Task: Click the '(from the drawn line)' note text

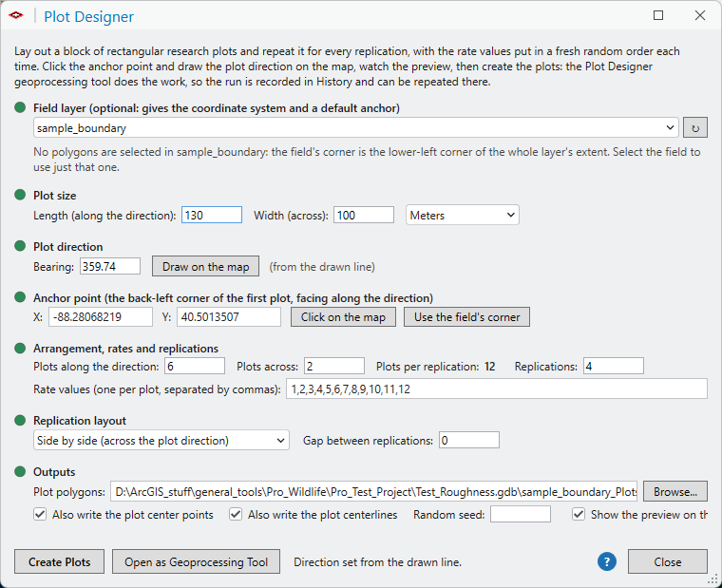Action: click(322, 266)
